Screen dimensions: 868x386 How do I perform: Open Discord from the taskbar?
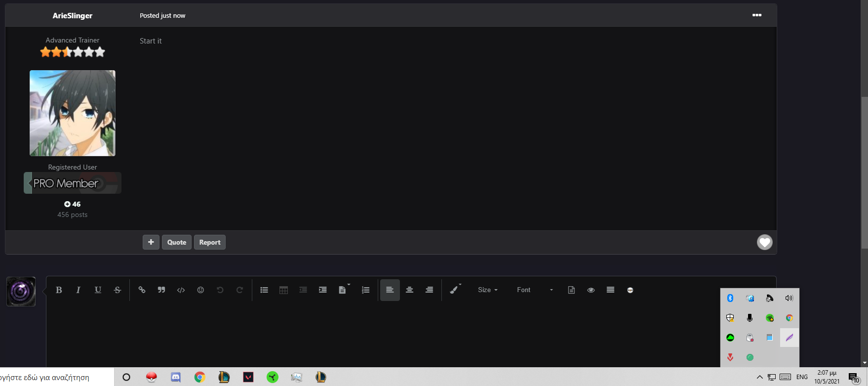[175, 377]
